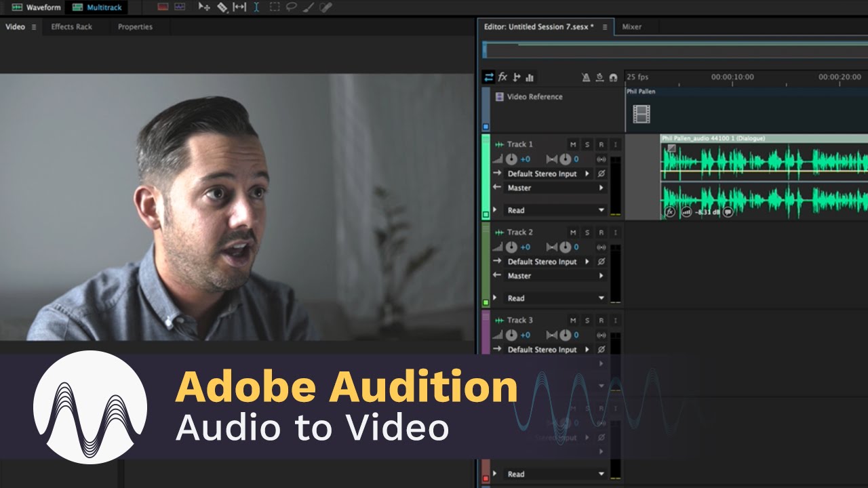The height and width of the screenshot is (488, 868).
Task: Select the Lasso Selection tool
Action: pyautogui.click(x=292, y=7)
